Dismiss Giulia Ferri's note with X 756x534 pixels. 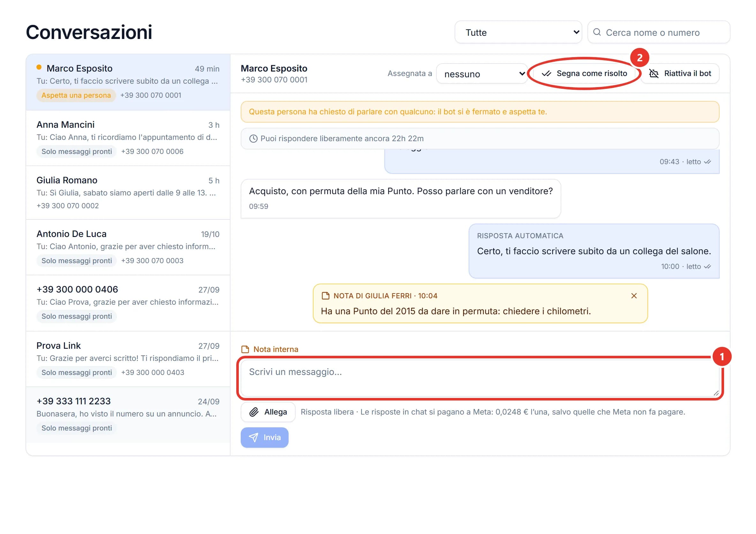click(x=634, y=296)
